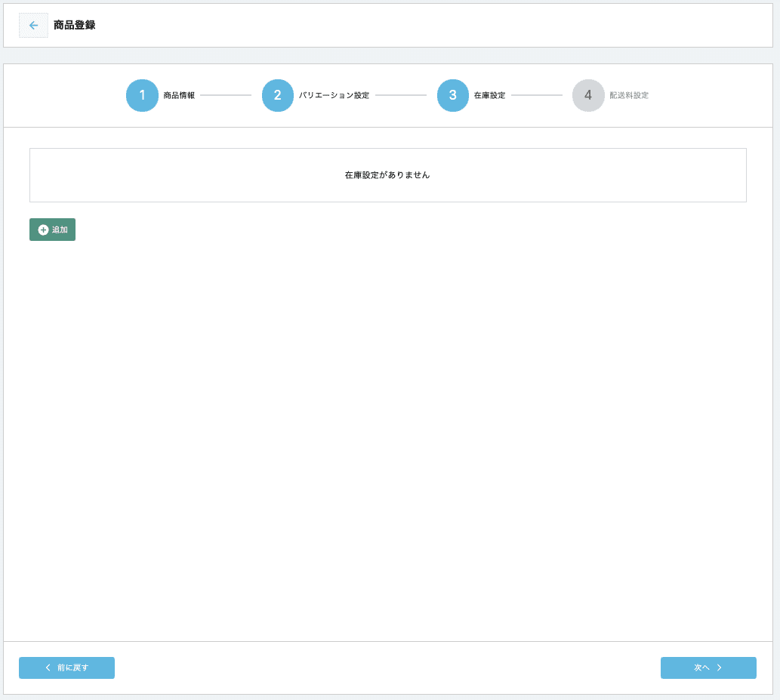Screen dimensions: 780x700
Task: Click the left chevron in 前に戻す
Action: pos(48,668)
